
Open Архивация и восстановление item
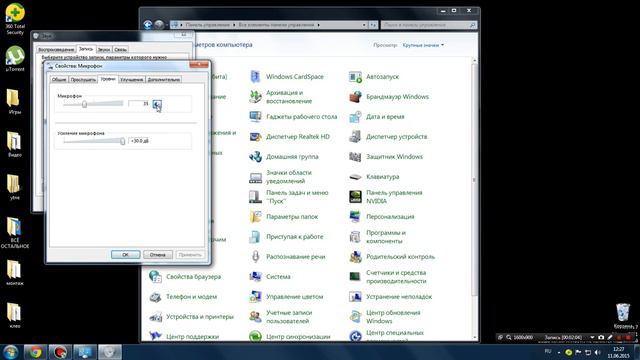click(x=282, y=97)
